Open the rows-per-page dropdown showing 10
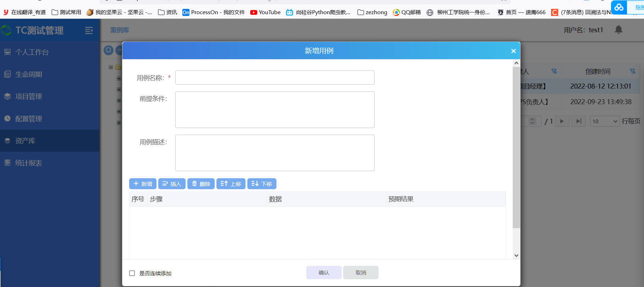Image resolution: width=644 pixels, height=287 pixels. point(605,121)
